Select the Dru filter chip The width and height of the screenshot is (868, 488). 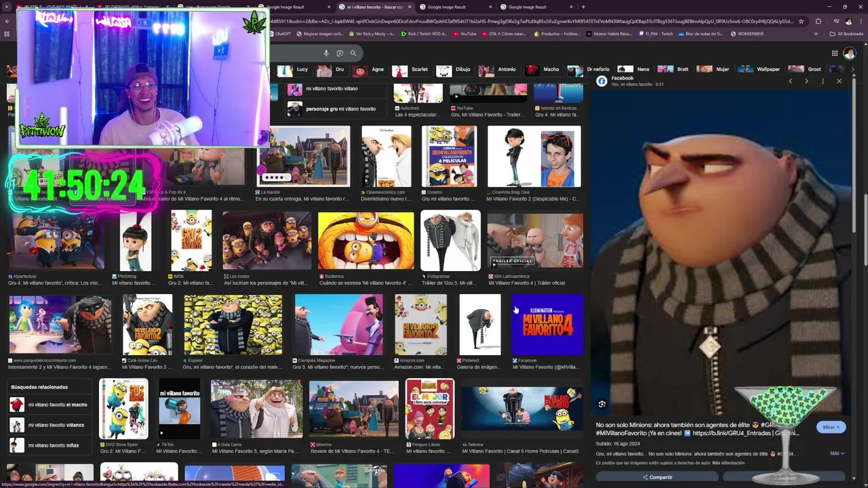coord(332,69)
